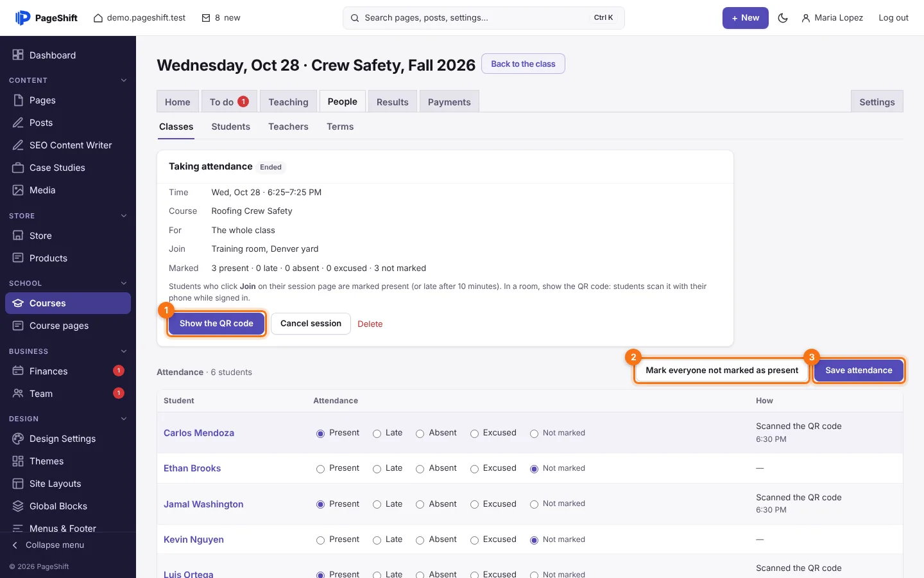This screenshot has width=924, height=578.
Task: Focus the search pages, posts, settings field
Action: tap(483, 18)
